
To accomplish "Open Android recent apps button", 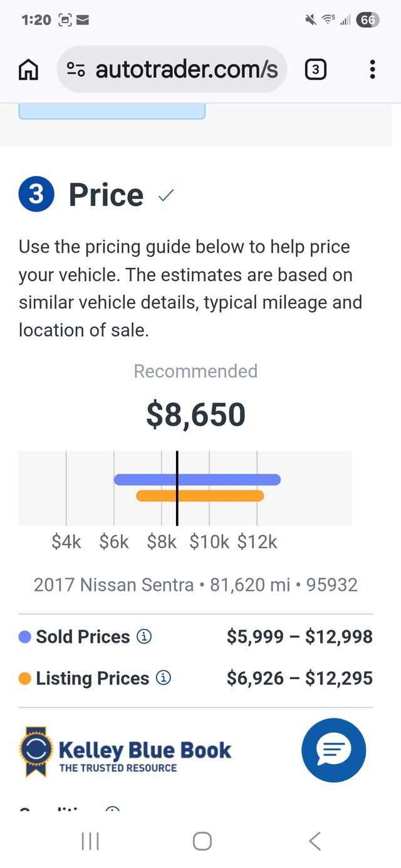I will click(90, 841).
